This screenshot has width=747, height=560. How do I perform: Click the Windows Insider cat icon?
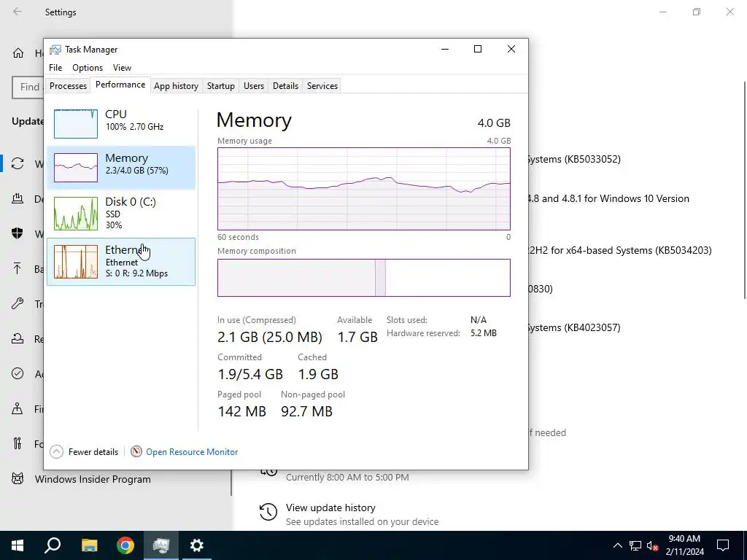click(x=18, y=478)
